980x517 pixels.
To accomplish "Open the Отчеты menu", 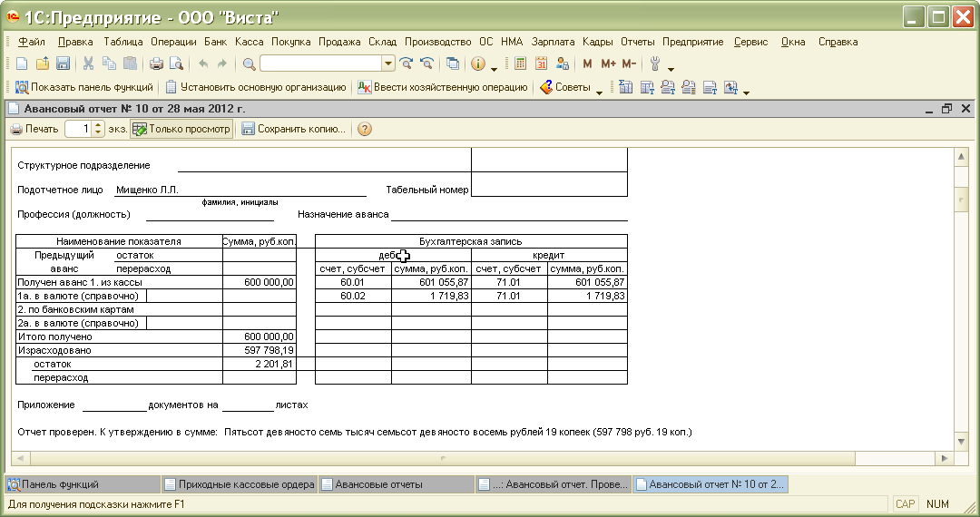I will point(638,42).
